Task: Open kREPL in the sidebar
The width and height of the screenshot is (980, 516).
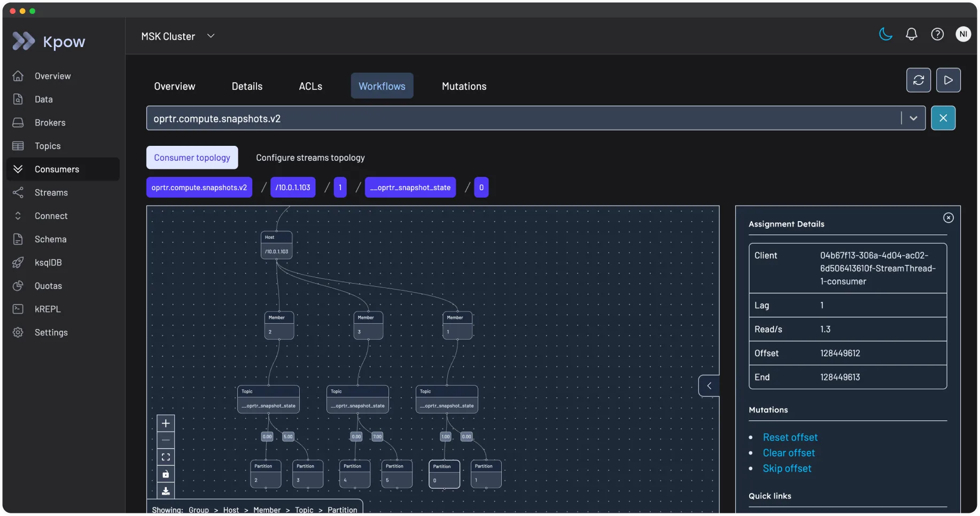Action: click(x=63, y=309)
